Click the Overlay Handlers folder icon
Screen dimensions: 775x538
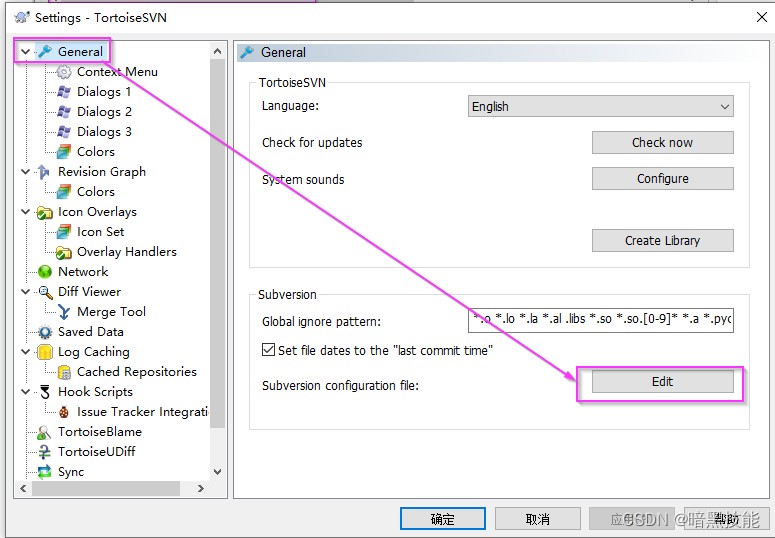click(64, 252)
